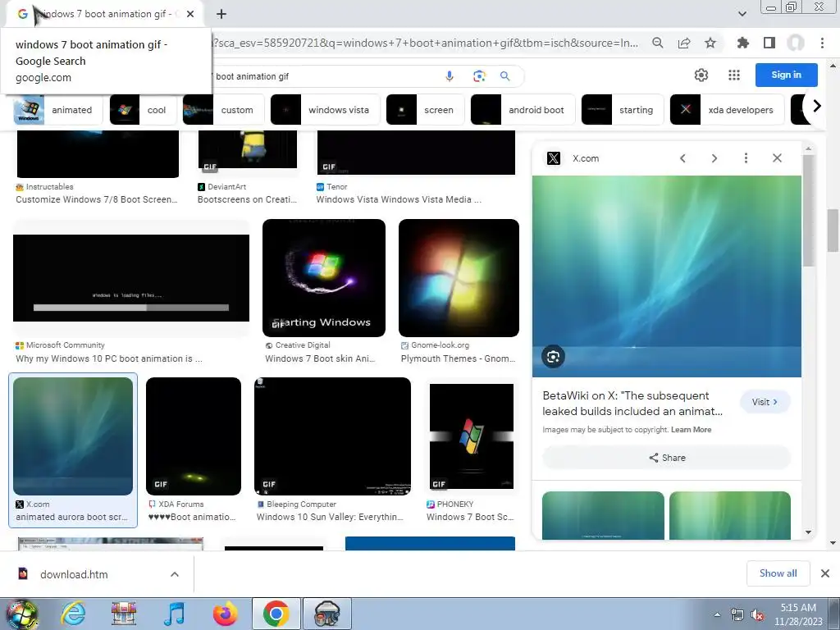
Task: Open the large aurora preview image
Action: click(667, 276)
